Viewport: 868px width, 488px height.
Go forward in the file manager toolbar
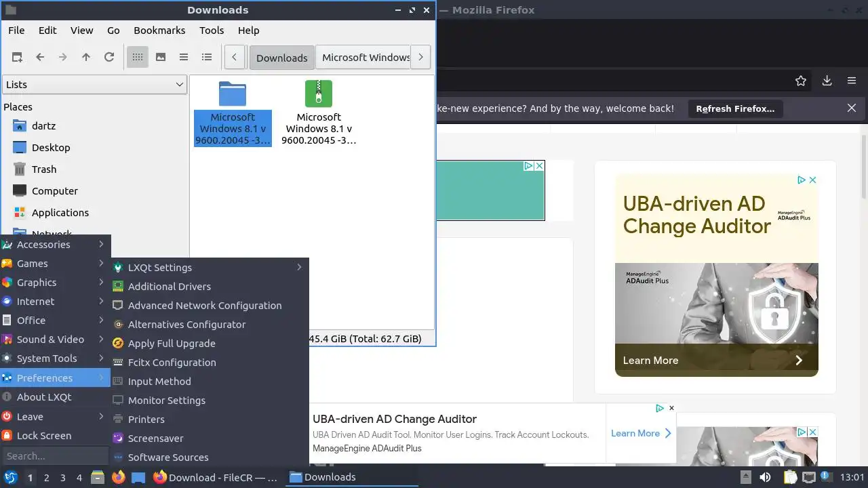[x=63, y=58]
